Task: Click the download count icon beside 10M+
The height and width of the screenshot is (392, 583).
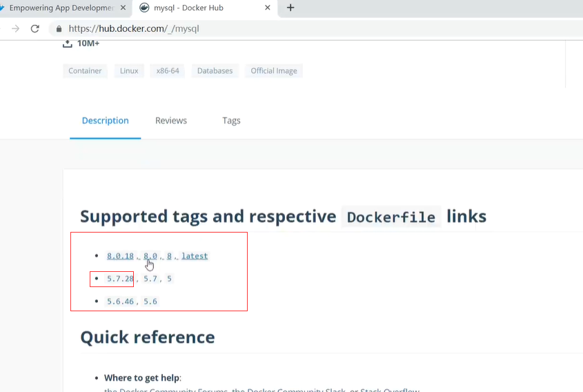Action: coord(68,43)
